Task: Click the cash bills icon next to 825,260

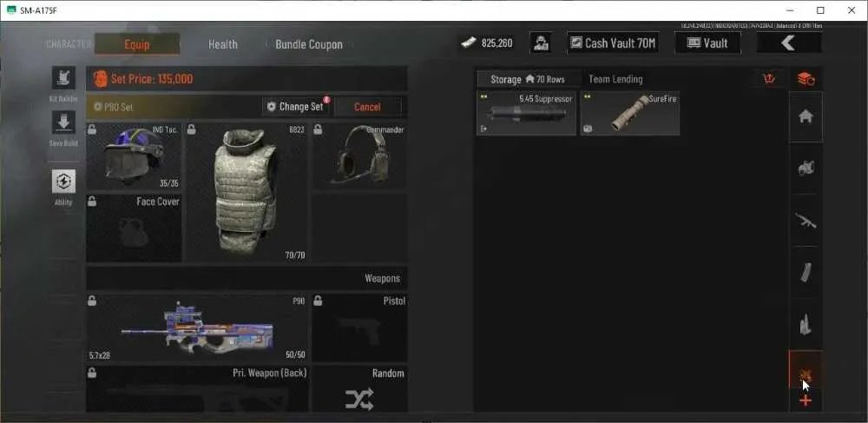Action: click(469, 43)
